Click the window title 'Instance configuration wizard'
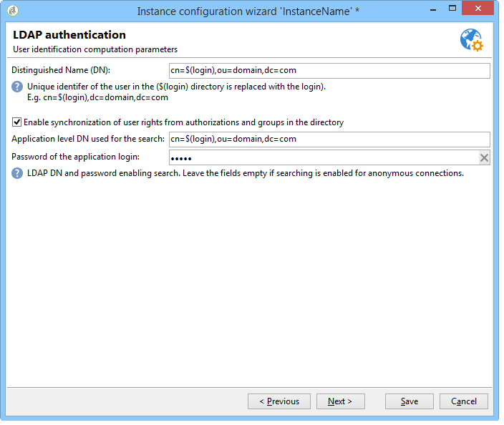 248,11
